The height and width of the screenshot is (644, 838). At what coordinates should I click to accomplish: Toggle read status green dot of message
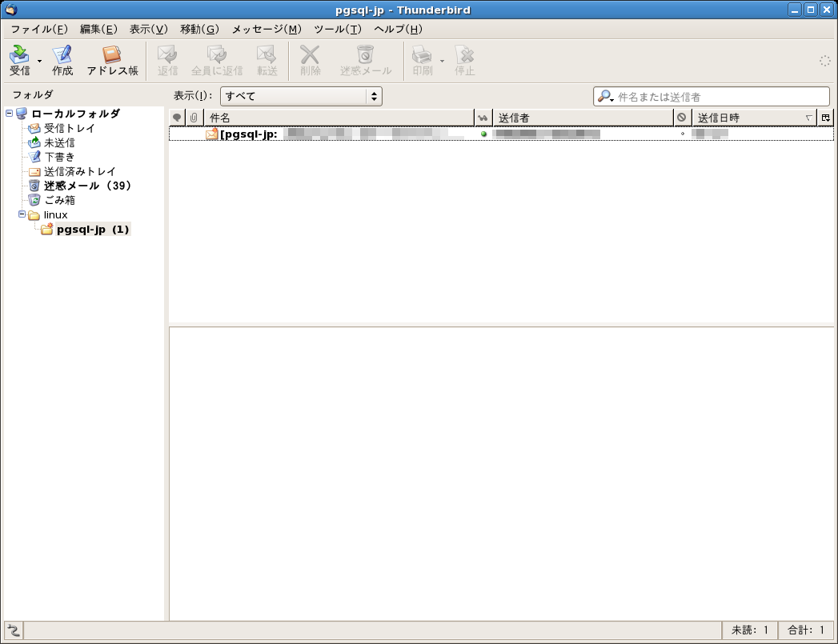(x=483, y=134)
